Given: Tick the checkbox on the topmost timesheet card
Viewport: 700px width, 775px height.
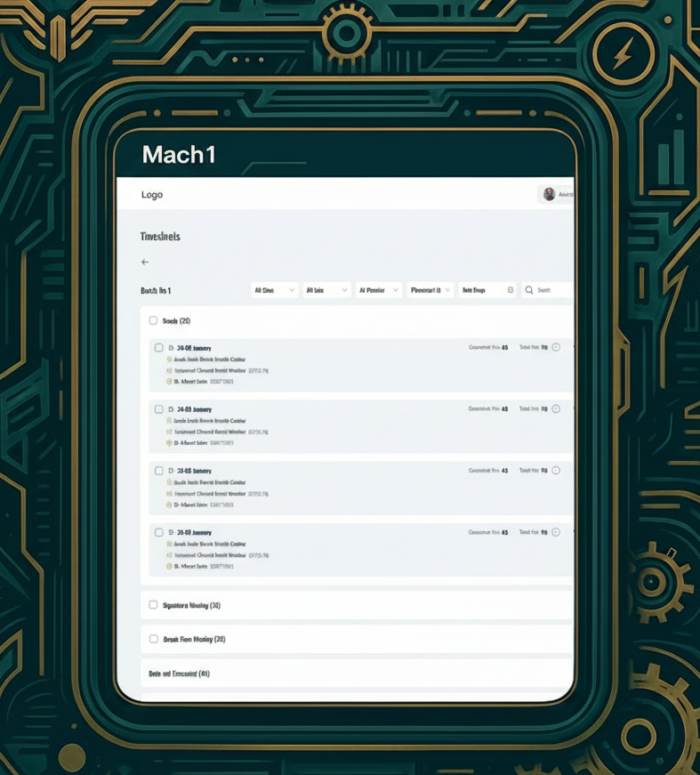Looking at the screenshot, I should coord(158,348).
